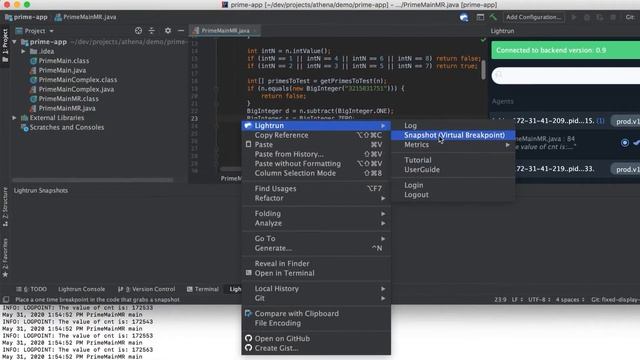Select Copy Reference in context menu
The width and height of the screenshot is (640, 360).
pyautogui.click(x=316, y=135)
